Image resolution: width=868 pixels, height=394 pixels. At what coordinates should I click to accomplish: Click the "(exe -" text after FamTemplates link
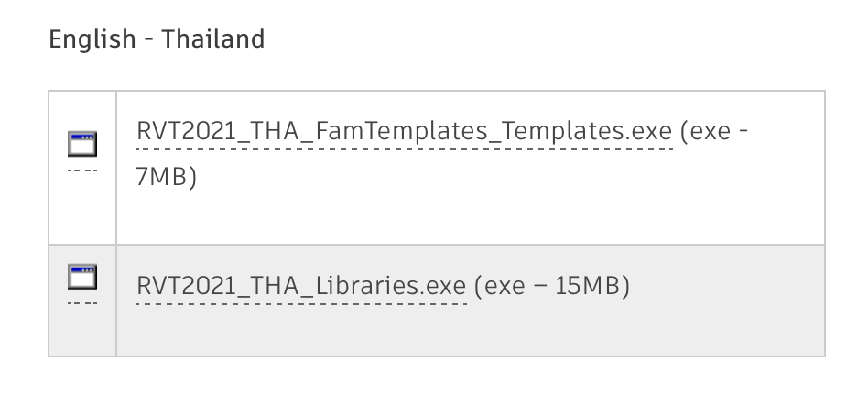[715, 131]
